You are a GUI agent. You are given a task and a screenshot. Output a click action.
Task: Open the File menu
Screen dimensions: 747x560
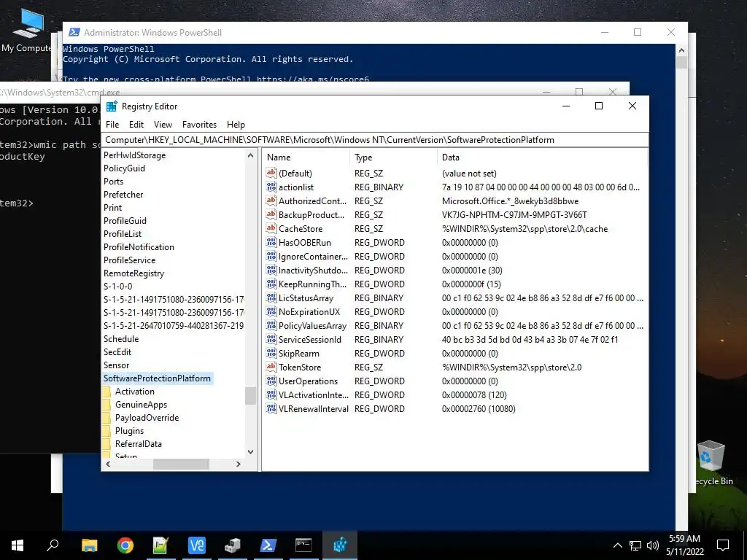coord(112,124)
